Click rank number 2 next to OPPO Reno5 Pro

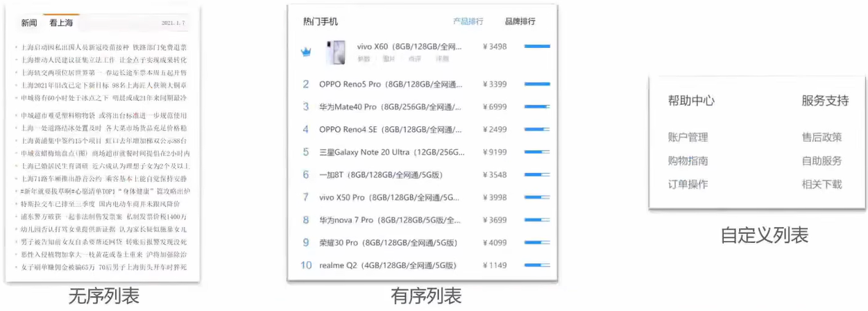pyautogui.click(x=306, y=85)
